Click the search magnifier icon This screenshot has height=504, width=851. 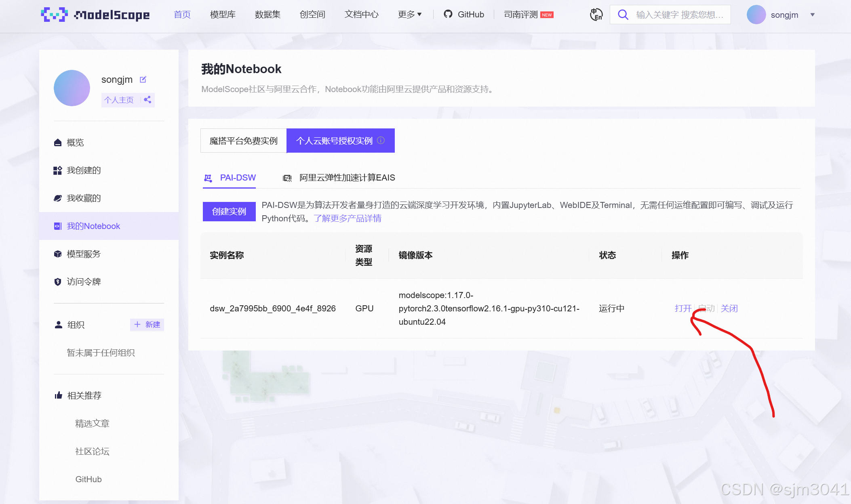coord(623,15)
